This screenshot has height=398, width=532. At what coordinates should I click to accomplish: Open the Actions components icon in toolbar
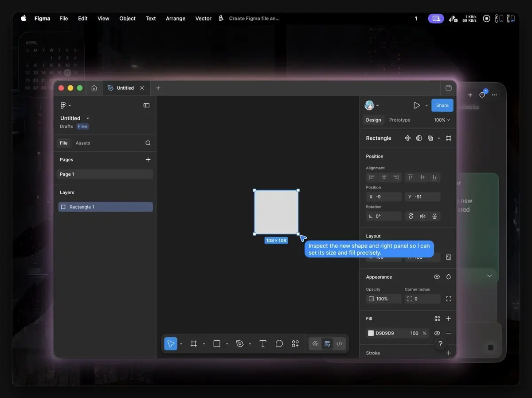click(x=295, y=344)
